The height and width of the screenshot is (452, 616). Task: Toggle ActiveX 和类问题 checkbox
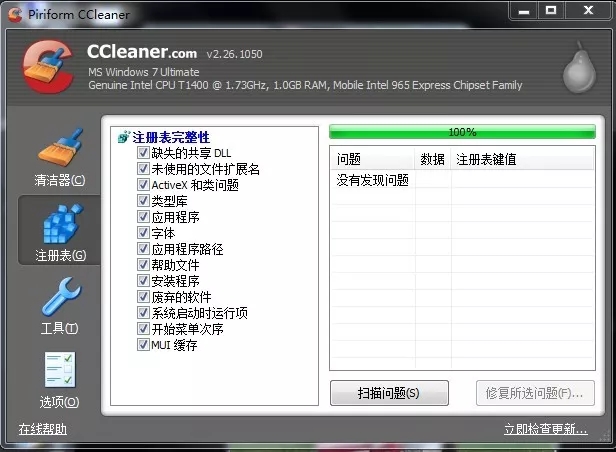point(143,185)
